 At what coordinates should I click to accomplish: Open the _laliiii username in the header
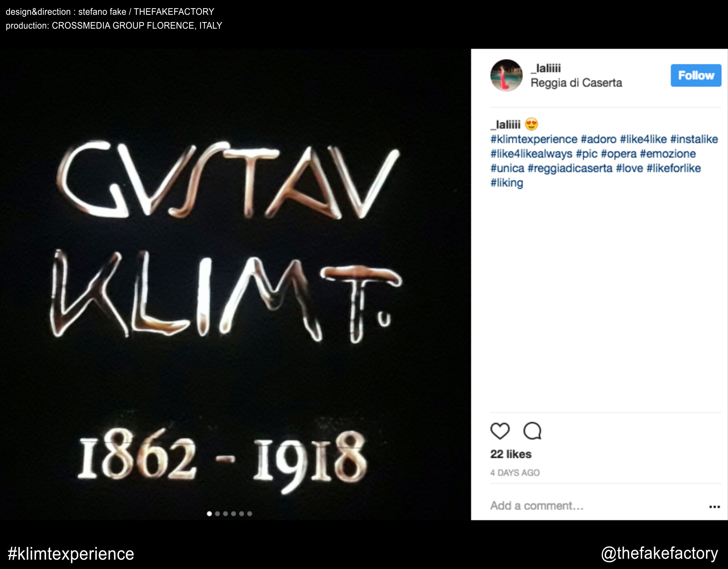[x=546, y=68]
